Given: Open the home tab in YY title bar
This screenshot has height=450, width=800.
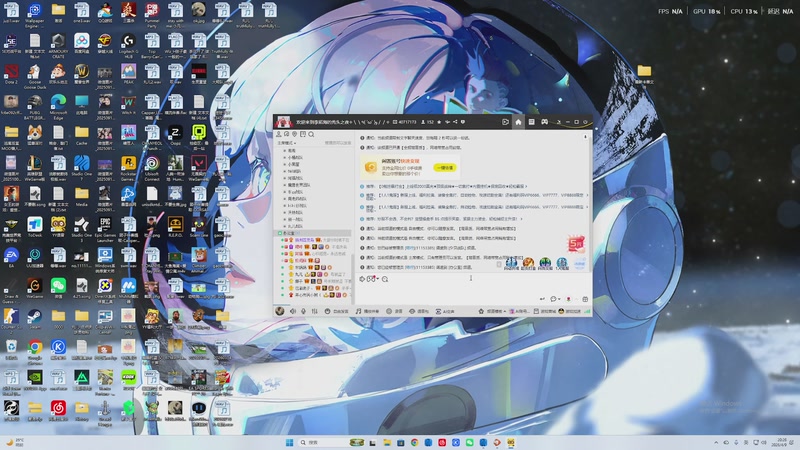Looking at the screenshot, I should point(518,122).
